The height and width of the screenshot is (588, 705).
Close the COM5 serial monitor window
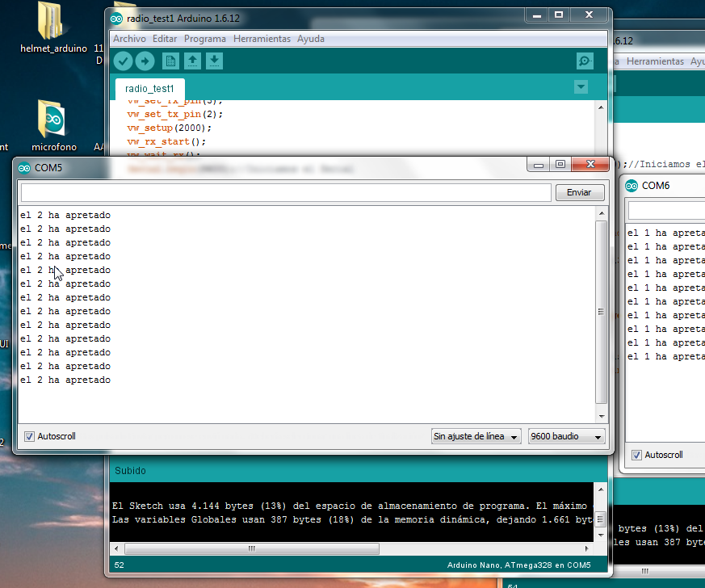point(590,164)
